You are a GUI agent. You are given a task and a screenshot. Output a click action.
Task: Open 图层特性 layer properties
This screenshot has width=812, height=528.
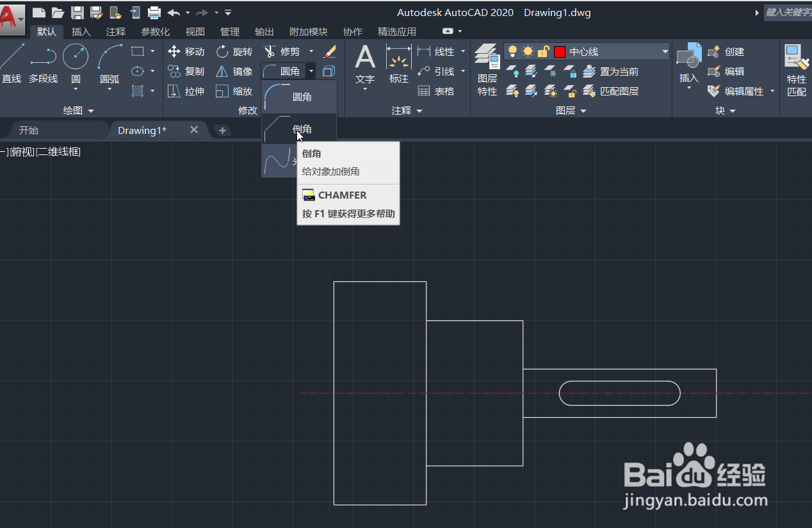click(487, 70)
